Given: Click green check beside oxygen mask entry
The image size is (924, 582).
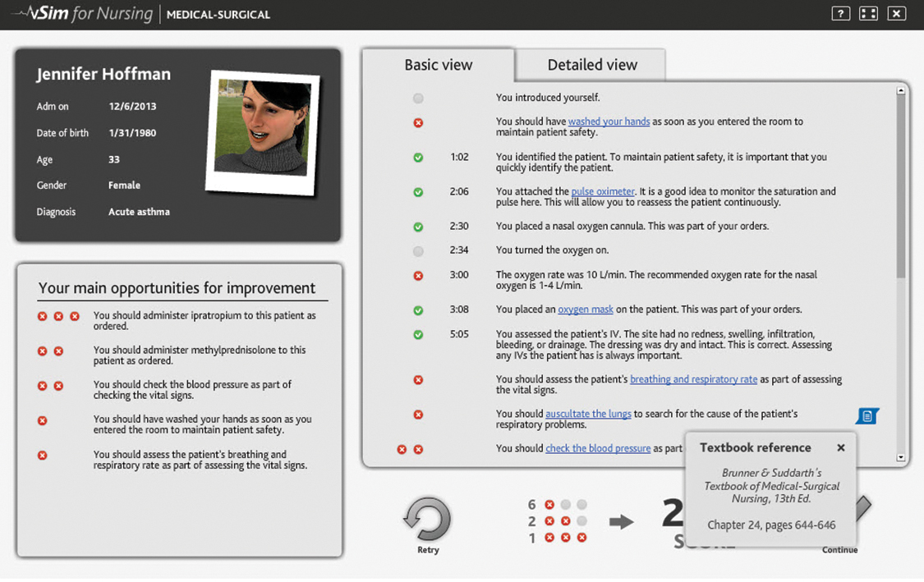Looking at the screenshot, I should tap(418, 310).
